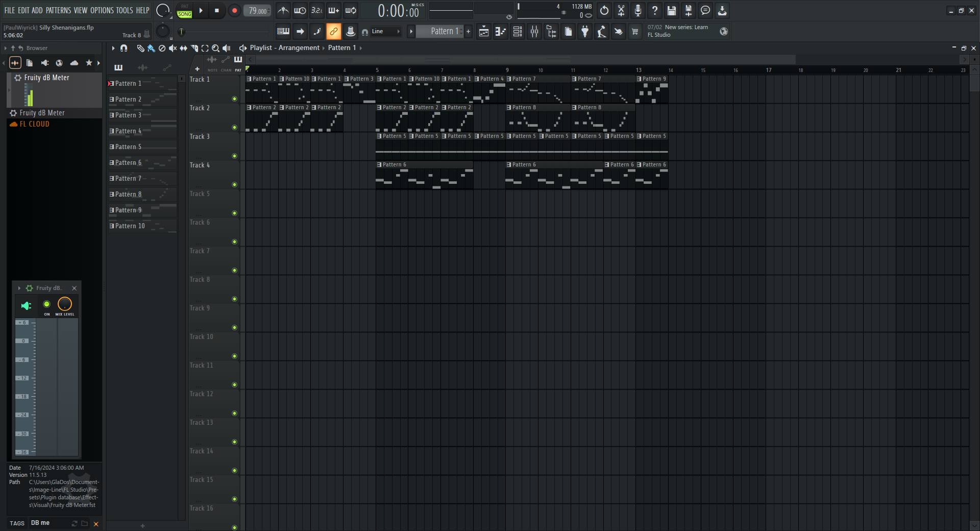Start playback with the Play button
Screen dimensions: 980x531
pos(201,10)
